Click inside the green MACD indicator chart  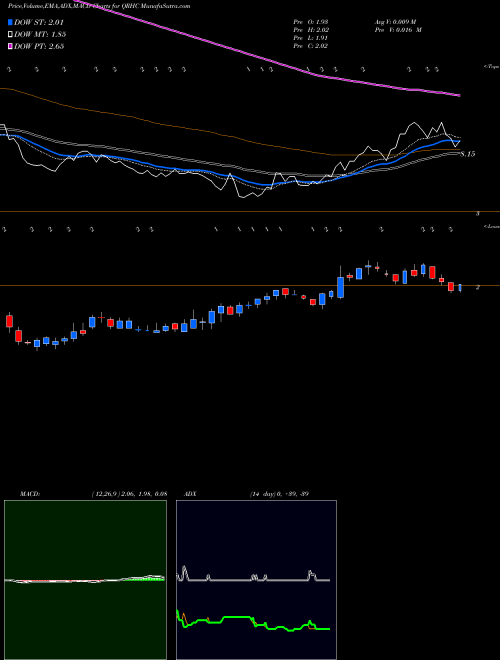pos(85,580)
